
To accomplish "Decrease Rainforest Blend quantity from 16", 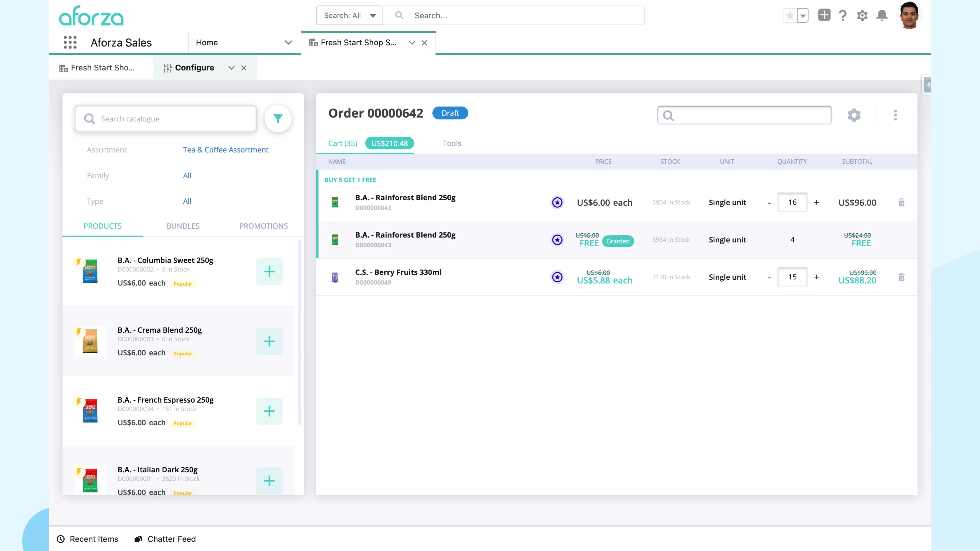I will tap(769, 203).
